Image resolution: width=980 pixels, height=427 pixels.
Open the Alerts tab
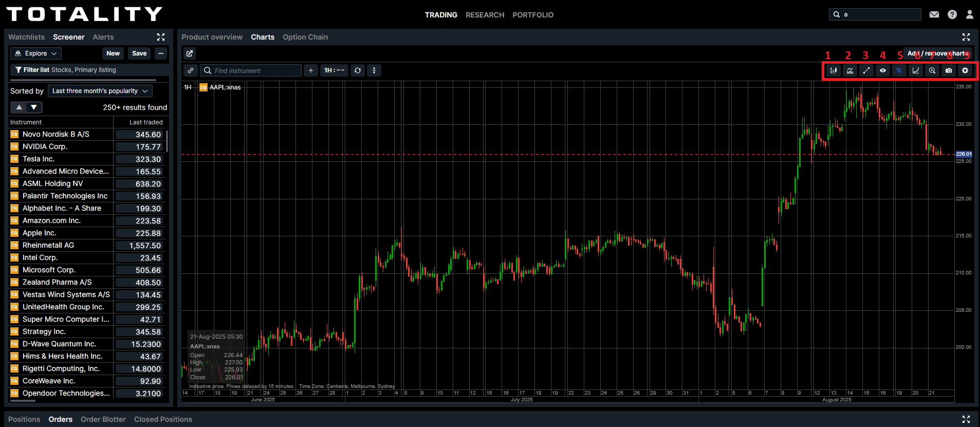[103, 37]
